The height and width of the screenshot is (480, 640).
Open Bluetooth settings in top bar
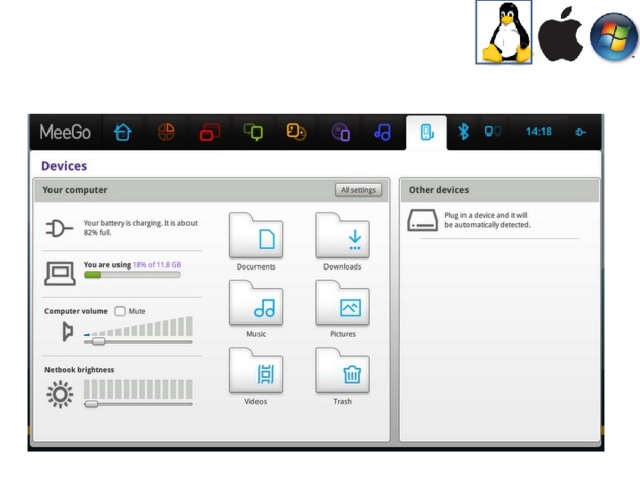[x=463, y=131]
